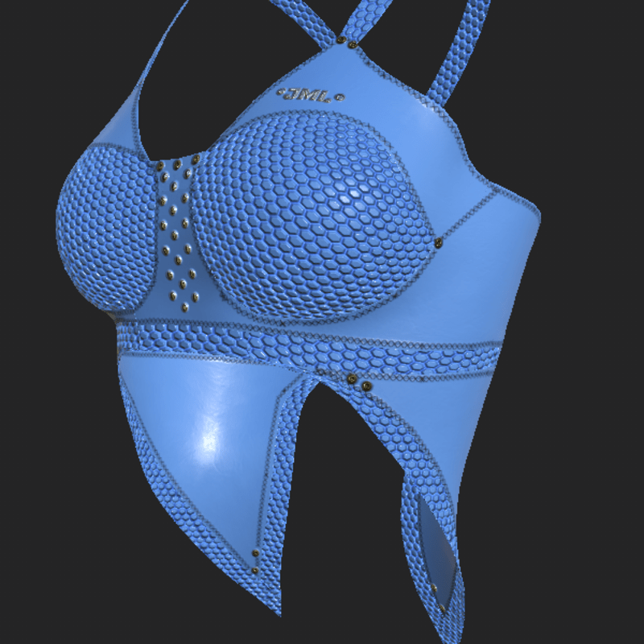Click the bright highlight on the lower front panel
Viewport: 644px width, 644px height.
[211, 439]
